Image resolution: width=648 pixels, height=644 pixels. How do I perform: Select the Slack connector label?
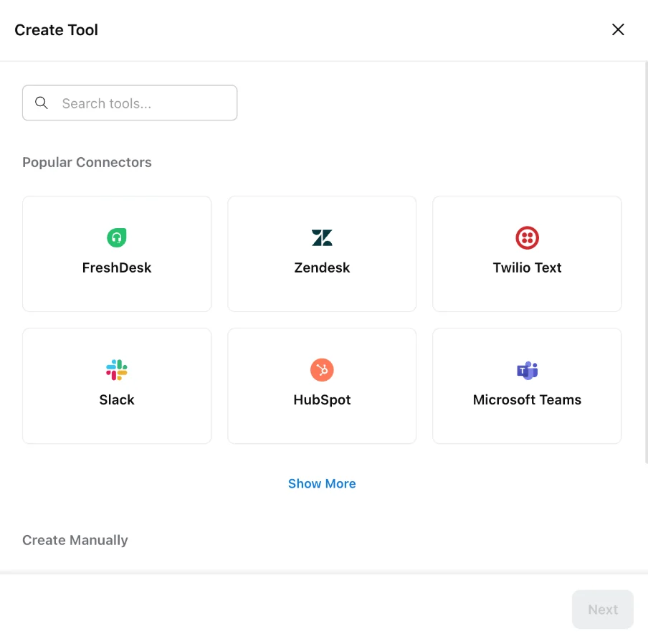pyautogui.click(x=117, y=400)
